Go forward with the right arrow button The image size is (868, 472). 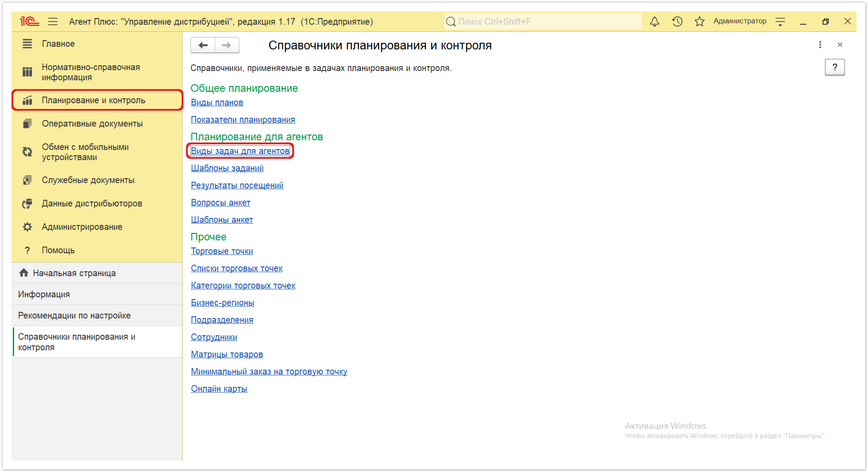227,45
